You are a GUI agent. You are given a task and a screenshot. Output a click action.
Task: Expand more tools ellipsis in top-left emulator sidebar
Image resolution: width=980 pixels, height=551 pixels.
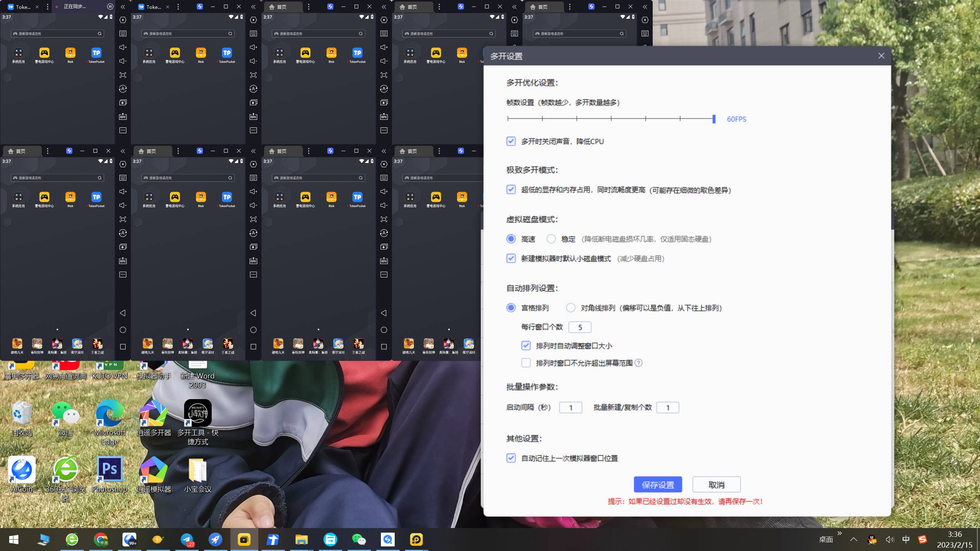point(123,130)
